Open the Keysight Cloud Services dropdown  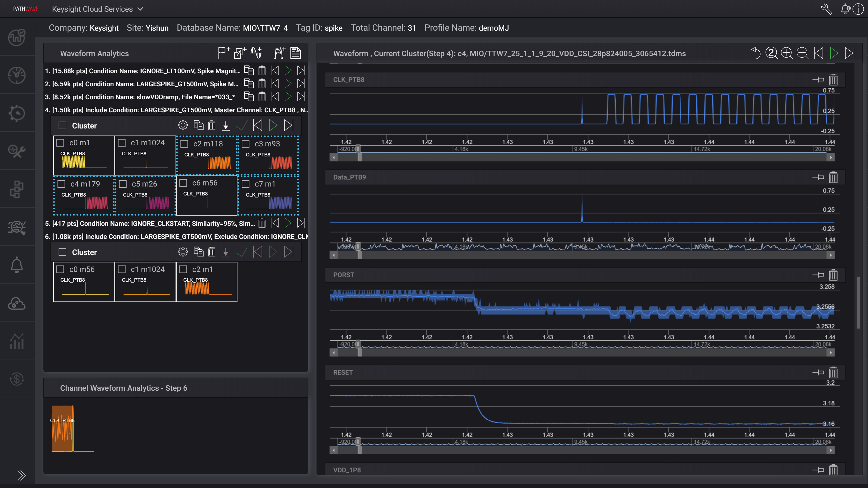[x=98, y=9]
